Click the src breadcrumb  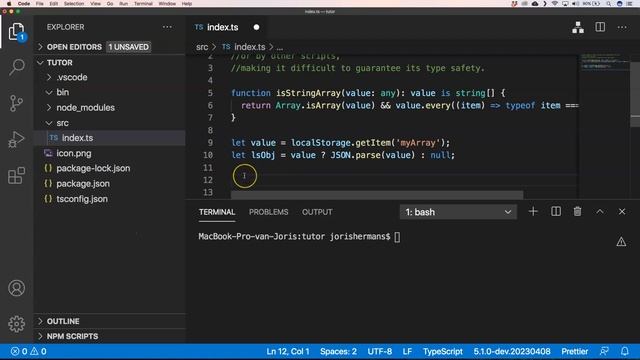pyautogui.click(x=202, y=47)
